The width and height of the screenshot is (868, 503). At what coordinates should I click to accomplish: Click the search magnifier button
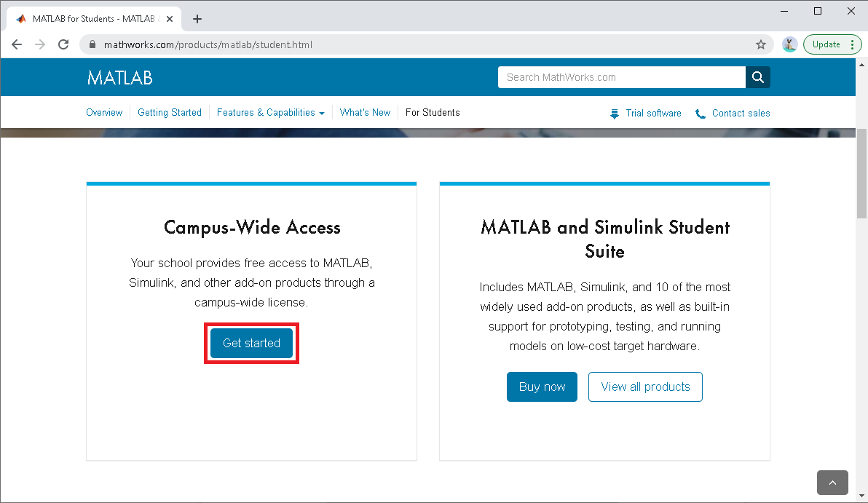click(x=757, y=77)
